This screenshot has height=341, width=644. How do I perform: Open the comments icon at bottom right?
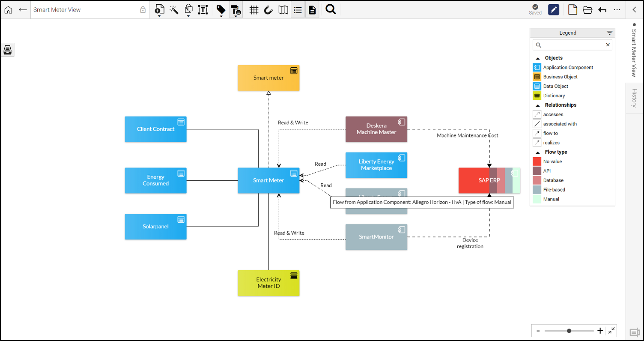(635, 332)
